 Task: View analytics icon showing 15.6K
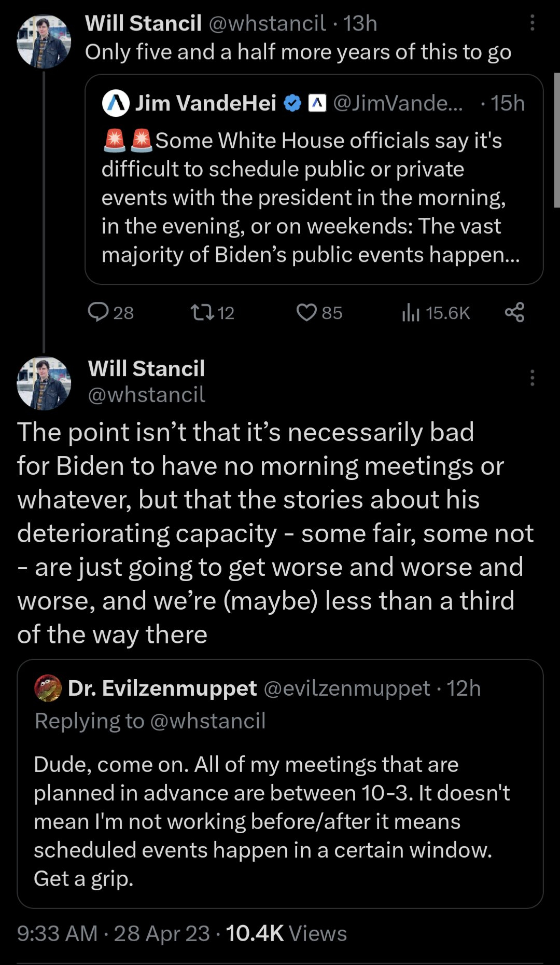tap(411, 312)
